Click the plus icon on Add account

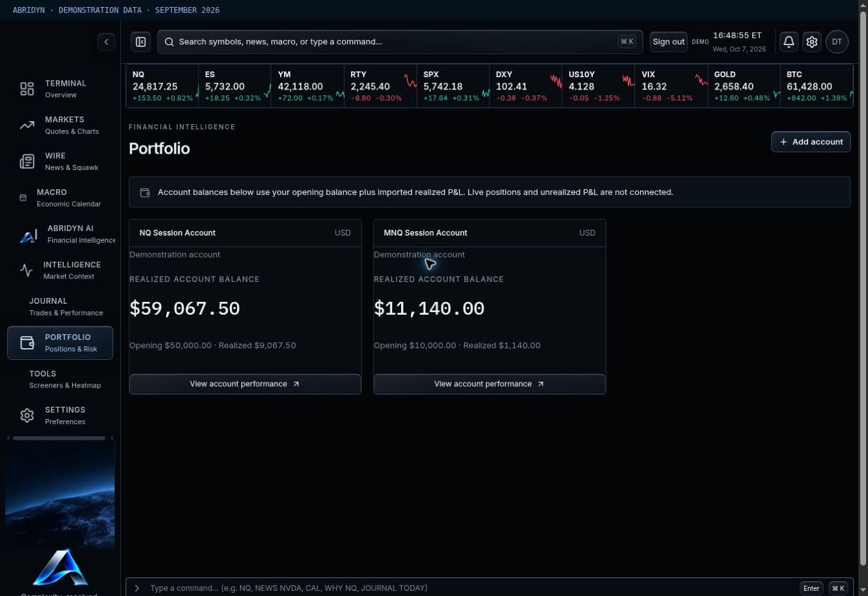(x=784, y=142)
